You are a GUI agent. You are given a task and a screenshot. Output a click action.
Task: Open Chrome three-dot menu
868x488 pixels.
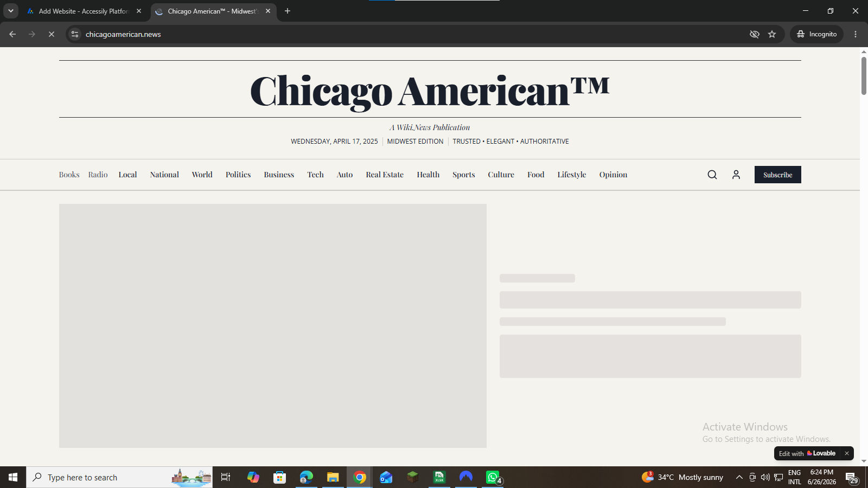click(856, 34)
